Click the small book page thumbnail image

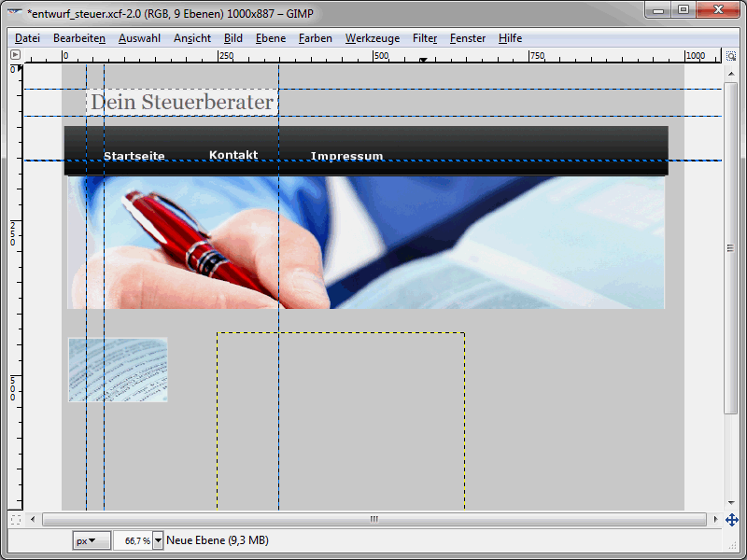pyautogui.click(x=118, y=370)
